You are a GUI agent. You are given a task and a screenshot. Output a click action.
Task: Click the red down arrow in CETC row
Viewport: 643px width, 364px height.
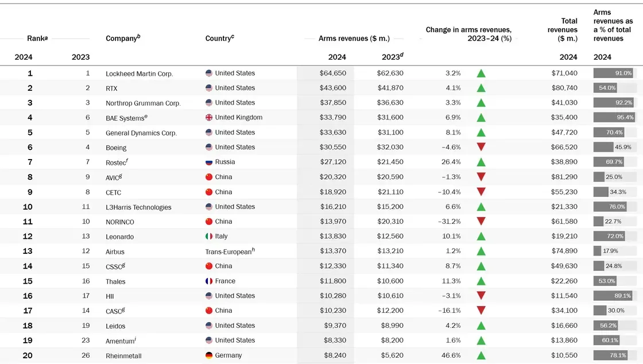click(481, 191)
